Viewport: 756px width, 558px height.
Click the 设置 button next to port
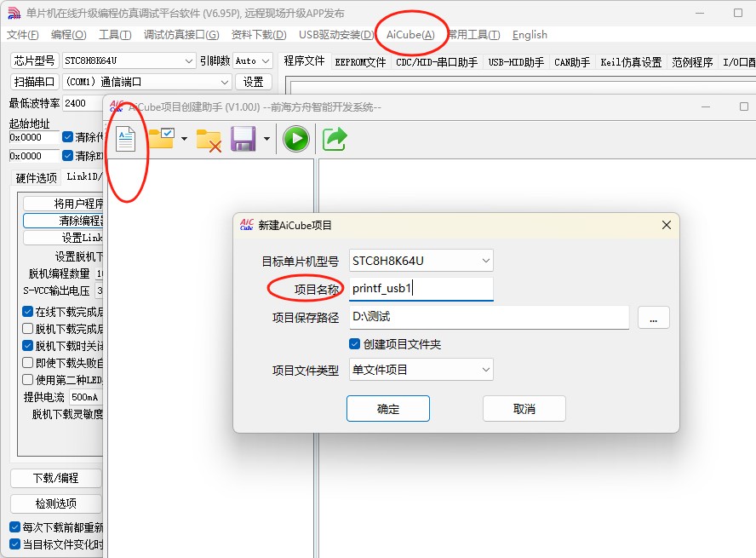click(x=254, y=82)
